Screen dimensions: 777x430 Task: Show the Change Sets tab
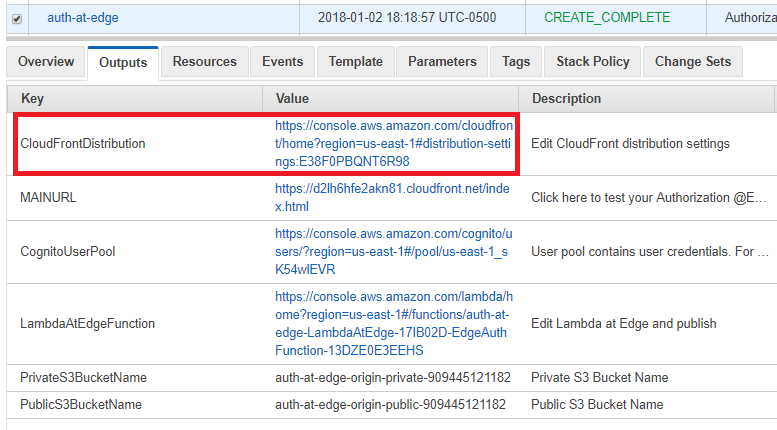click(693, 61)
